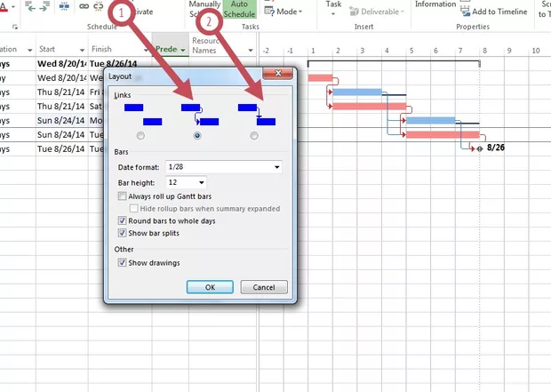Click OK in the Layout dialog
Screen dimensions: 551x392
point(210,287)
